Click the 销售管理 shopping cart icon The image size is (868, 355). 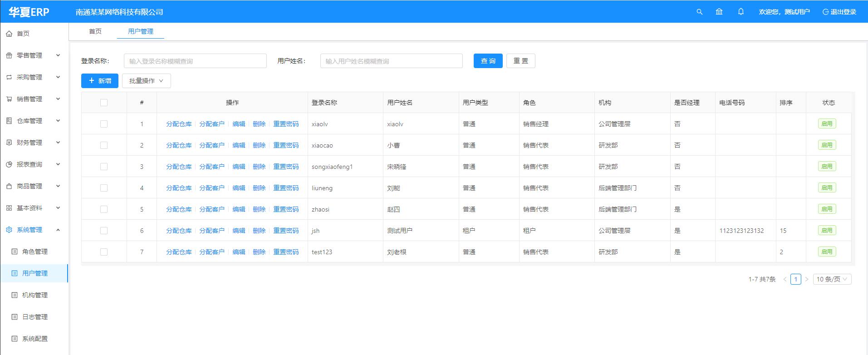pyautogui.click(x=9, y=99)
